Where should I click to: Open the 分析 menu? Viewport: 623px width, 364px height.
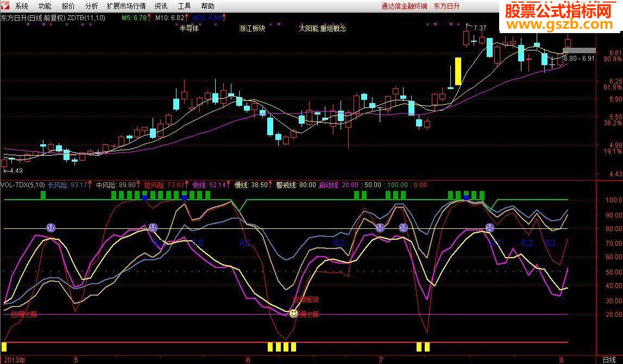pos(91,6)
